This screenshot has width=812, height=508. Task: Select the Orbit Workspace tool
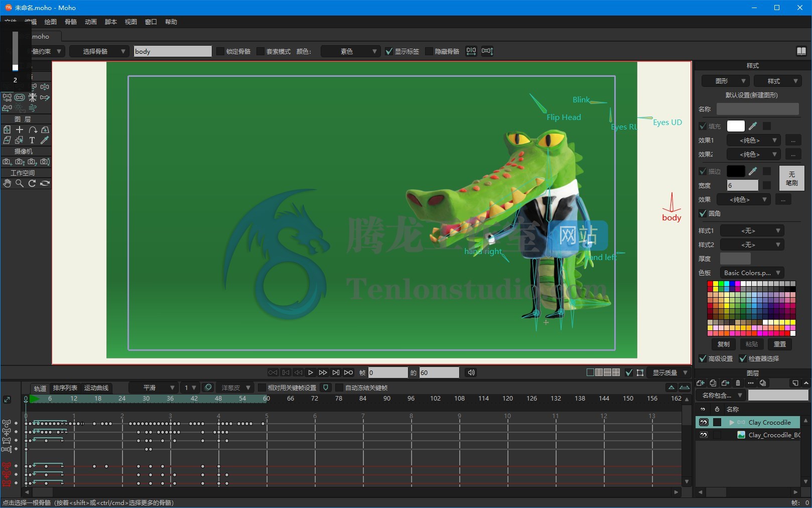[x=45, y=183]
